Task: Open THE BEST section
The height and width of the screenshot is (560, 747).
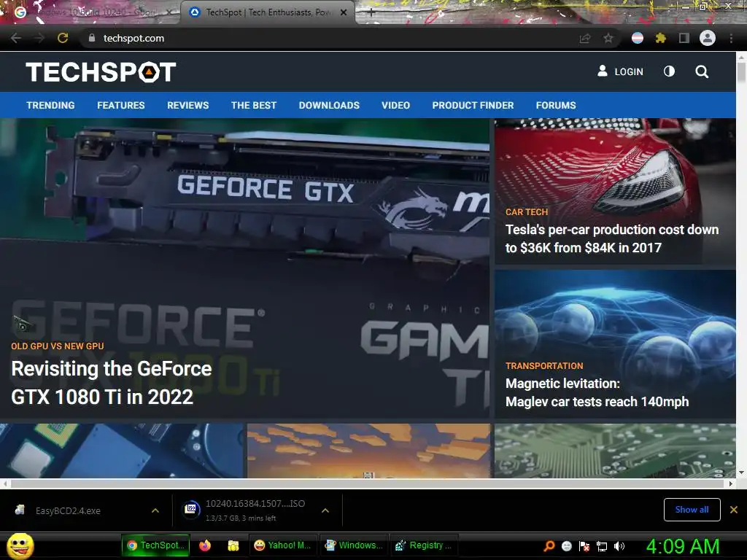Action: click(x=254, y=105)
